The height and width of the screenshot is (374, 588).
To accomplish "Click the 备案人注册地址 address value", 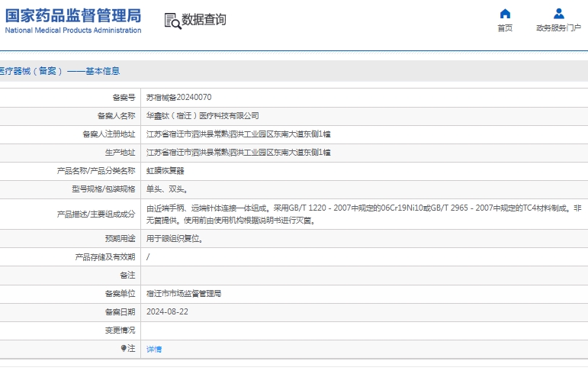I will tap(239, 134).
